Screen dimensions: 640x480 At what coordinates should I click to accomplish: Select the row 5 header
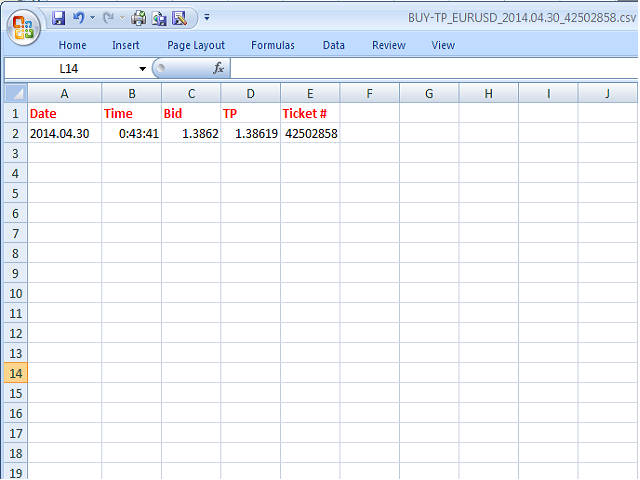point(16,193)
